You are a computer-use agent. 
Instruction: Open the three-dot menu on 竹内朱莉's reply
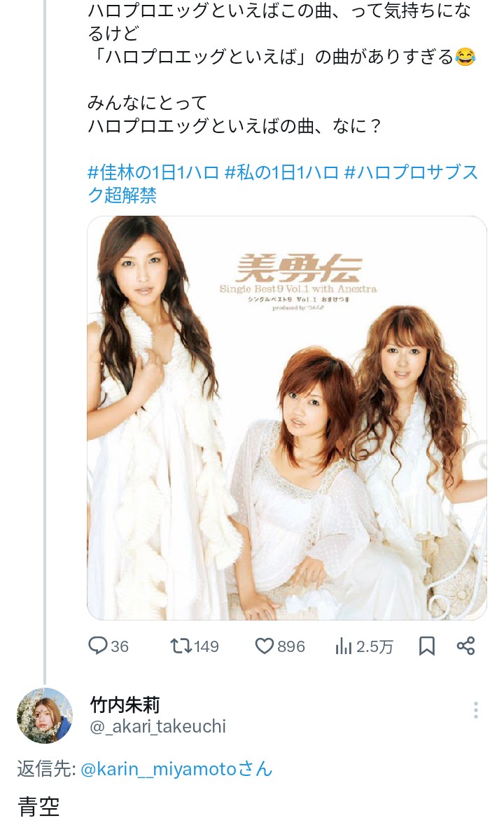tap(475, 709)
